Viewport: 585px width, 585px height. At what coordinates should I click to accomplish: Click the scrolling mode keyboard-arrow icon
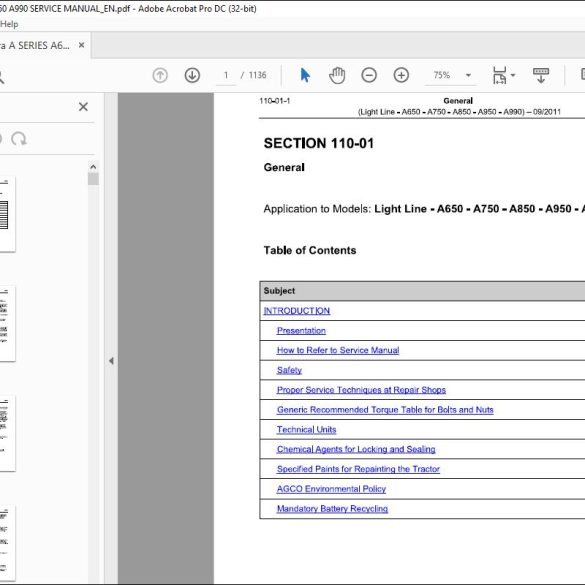coord(541,75)
